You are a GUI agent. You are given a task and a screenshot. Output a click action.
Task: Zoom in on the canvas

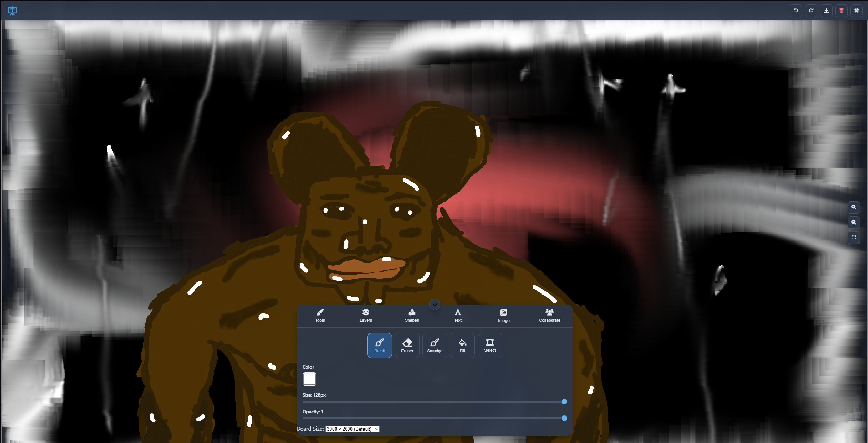pyautogui.click(x=854, y=207)
